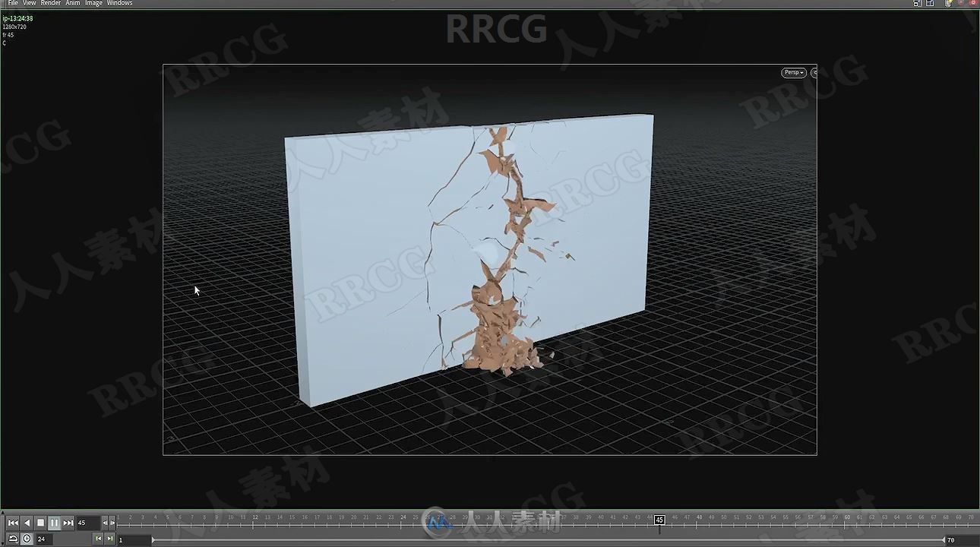
Task: Click the range slider start handle
Action: coord(153,539)
